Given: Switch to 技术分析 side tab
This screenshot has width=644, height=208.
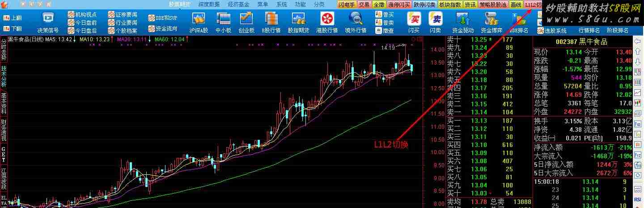Looking at the screenshot, I should 4,77.
